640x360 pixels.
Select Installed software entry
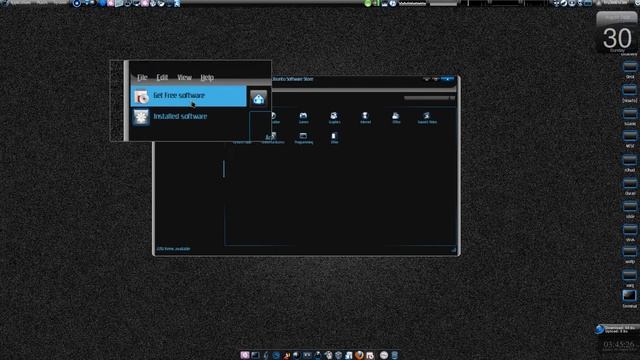pos(189,117)
